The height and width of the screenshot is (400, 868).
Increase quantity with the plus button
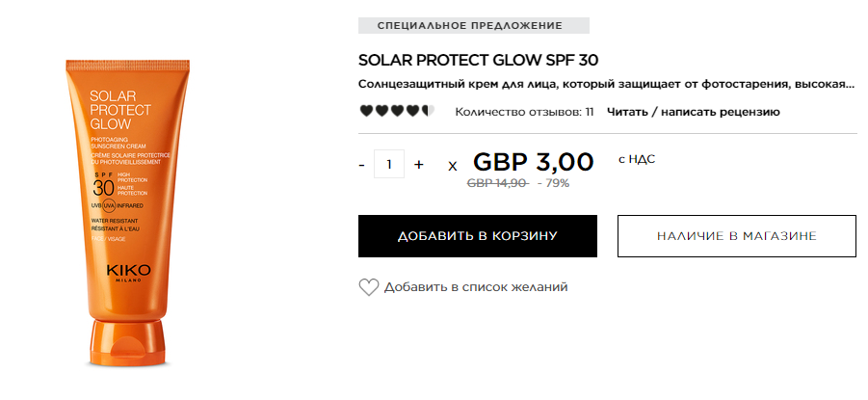click(x=418, y=165)
